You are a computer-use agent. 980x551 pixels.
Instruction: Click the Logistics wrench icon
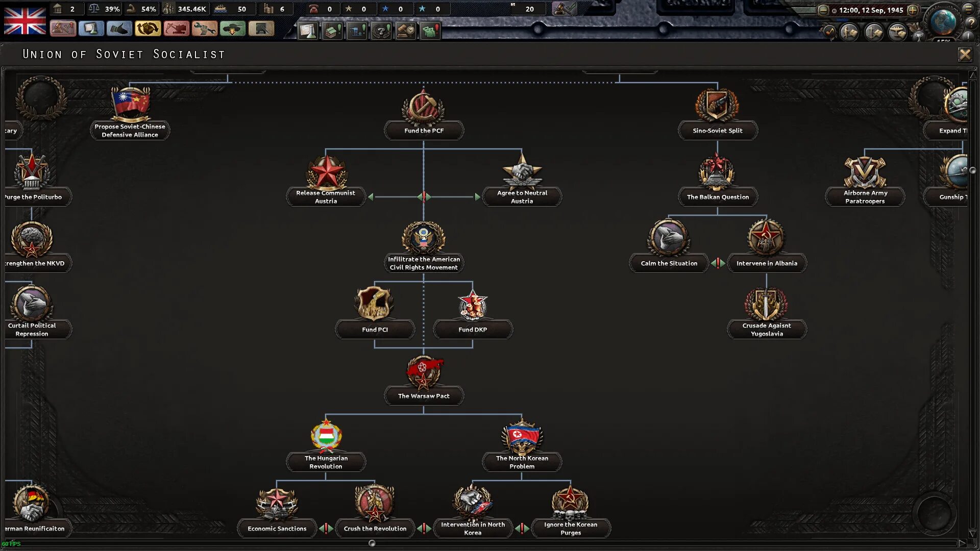coord(204,29)
